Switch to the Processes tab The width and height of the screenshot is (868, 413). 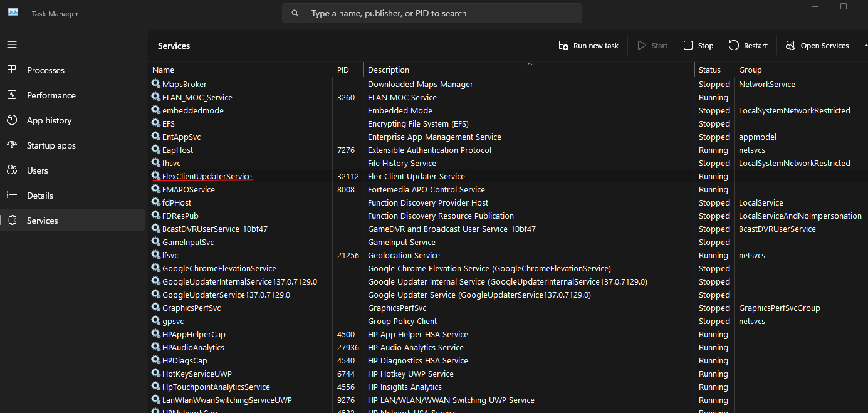tap(72, 70)
